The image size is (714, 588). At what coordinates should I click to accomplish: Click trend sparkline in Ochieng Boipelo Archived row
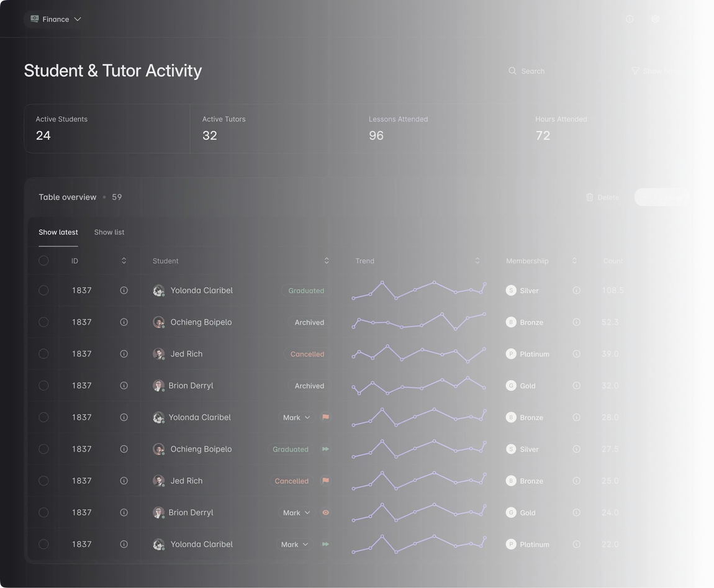point(418,321)
